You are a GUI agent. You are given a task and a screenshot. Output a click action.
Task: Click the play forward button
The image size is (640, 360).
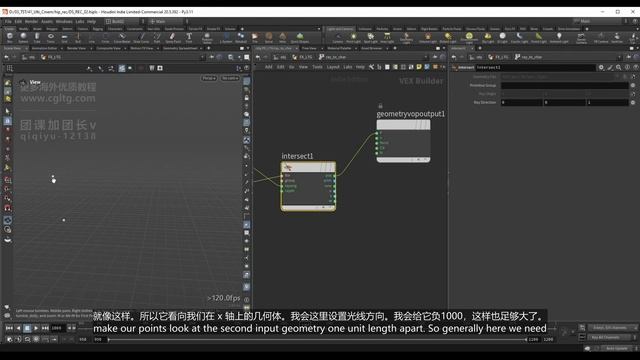point(36,328)
